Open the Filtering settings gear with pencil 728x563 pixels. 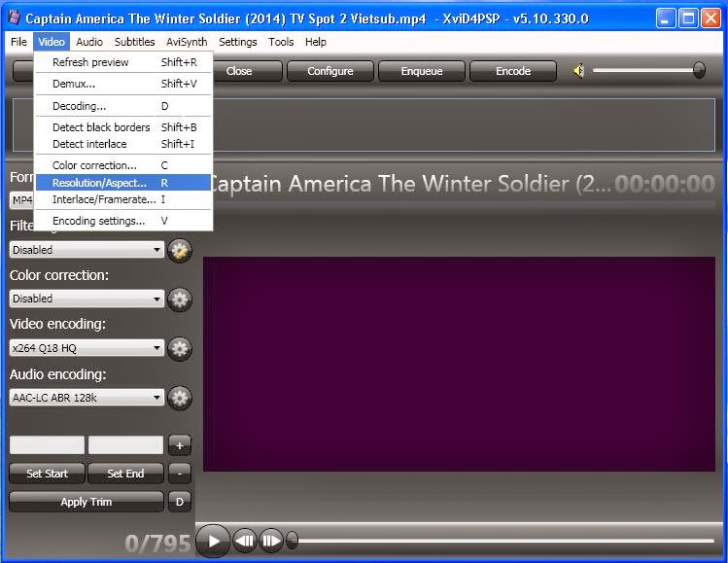(180, 251)
